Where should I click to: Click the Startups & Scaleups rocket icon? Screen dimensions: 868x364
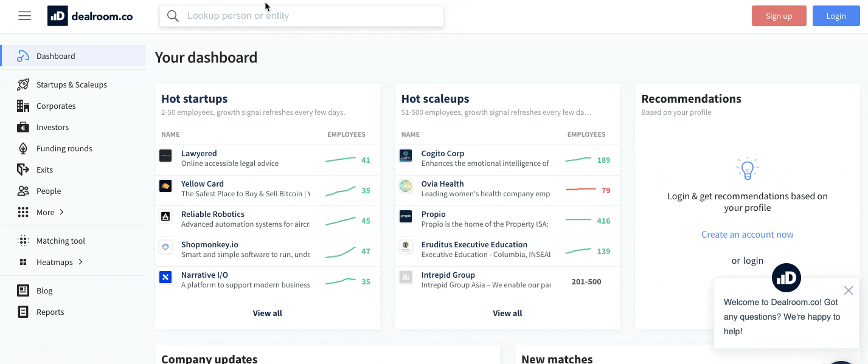coord(23,84)
